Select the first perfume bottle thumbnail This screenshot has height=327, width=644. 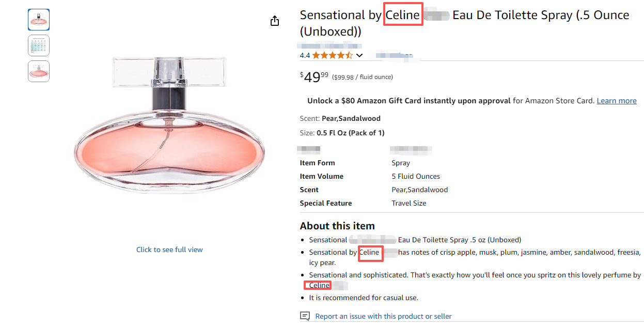point(39,20)
